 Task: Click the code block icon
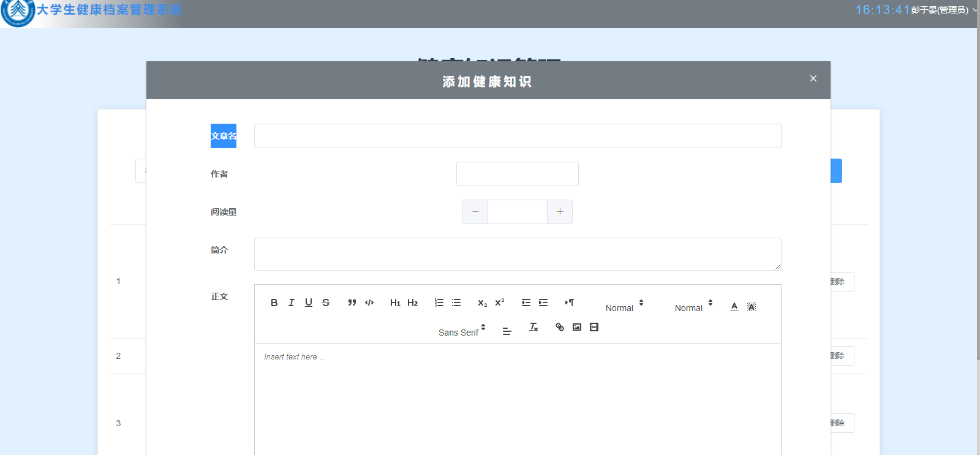(x=369, y=303)
